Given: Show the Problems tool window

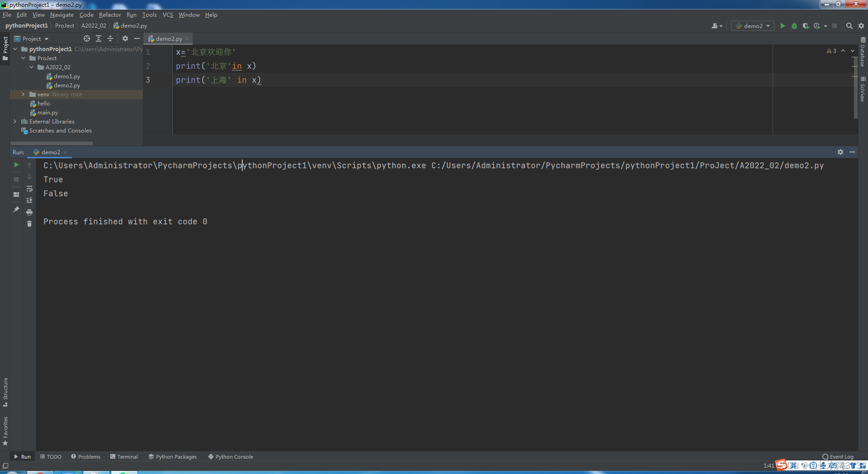Looking at the screenshot, I should tap(85, 457).
